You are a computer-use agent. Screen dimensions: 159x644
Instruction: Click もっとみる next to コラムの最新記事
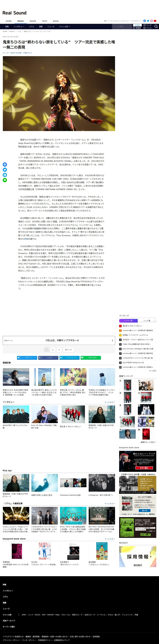(110, 504)
